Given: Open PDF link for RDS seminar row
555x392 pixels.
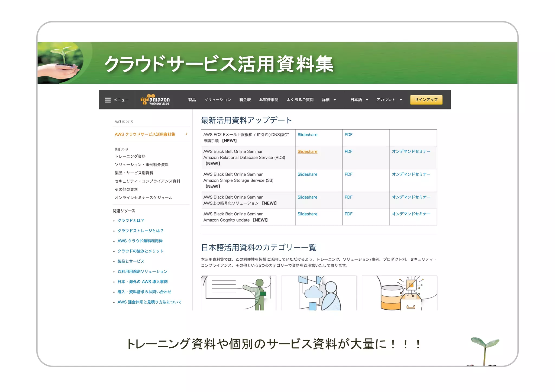Looking at the screenshot, I should [349, 151].
